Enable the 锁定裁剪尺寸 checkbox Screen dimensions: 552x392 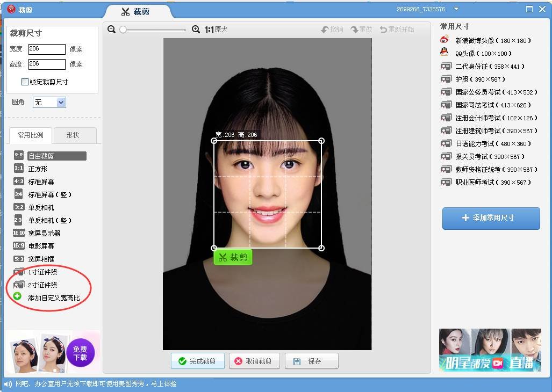click(x=25, y=82)
